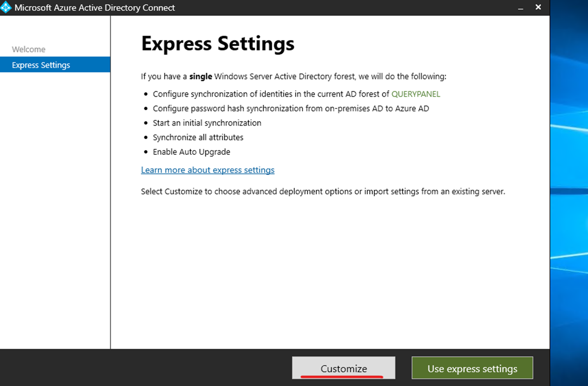Choose Use express settings
Screen dimensions: 588x386
[472, 368]
